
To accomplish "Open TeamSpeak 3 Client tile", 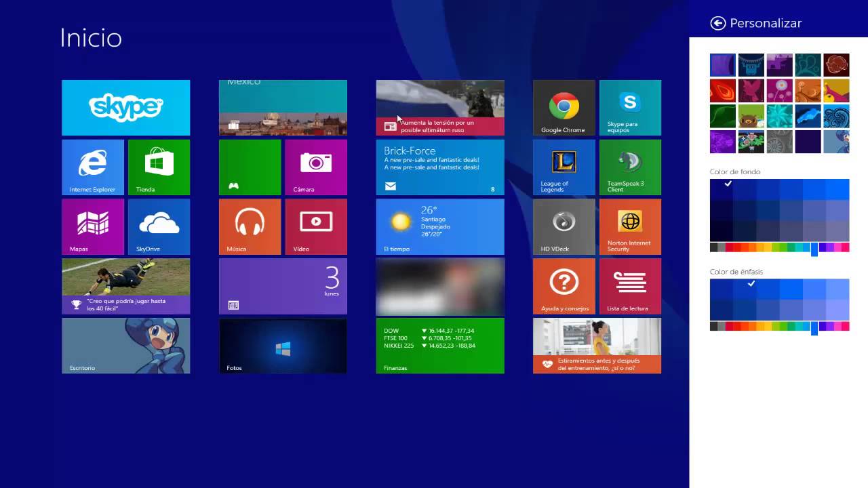I will (x=630, y=167).
